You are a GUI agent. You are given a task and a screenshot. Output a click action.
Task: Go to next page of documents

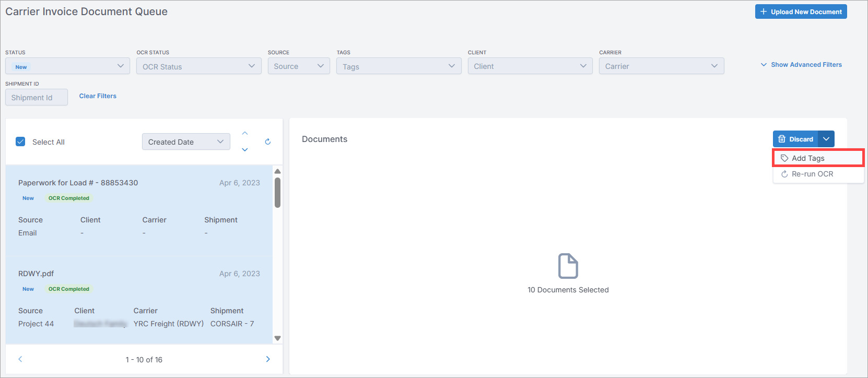pos(268,359)
